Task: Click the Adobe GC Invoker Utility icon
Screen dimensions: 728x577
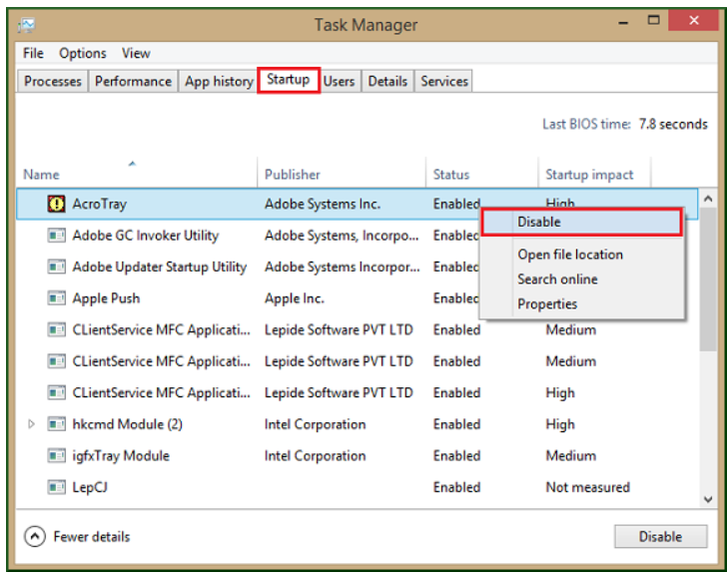Action: [x=56, y=236]
